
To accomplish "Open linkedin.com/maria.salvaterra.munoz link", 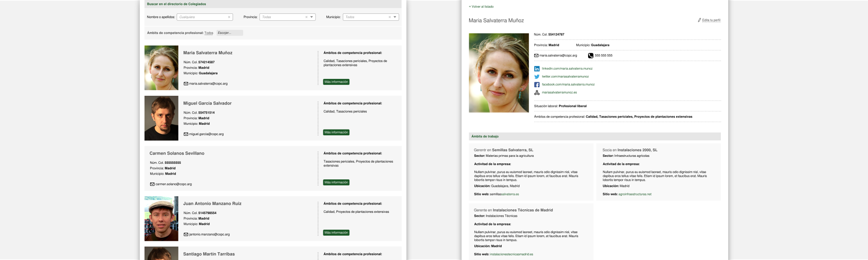I will pos(567,68).
